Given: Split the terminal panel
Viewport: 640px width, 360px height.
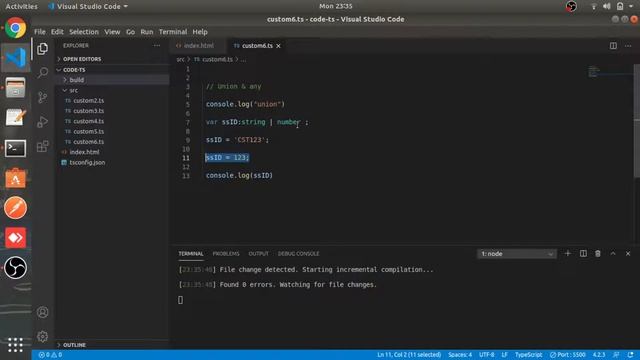Looking at the screenshot, I should [x=583, y=253].
